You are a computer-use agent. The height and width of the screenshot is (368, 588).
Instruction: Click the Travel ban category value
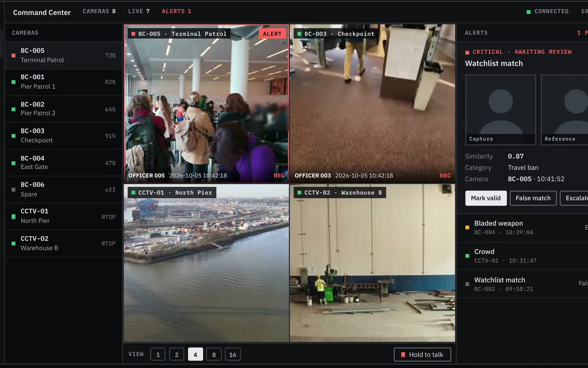[x=523, y=168]
